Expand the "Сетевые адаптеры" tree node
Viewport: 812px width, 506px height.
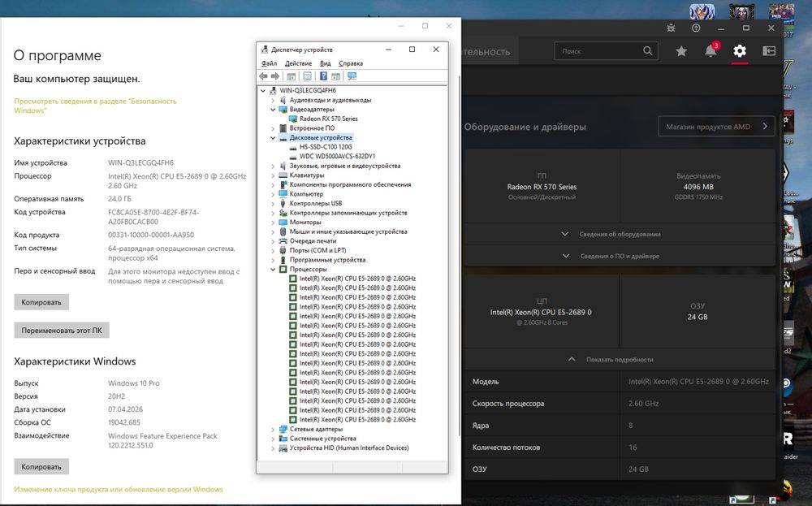(273, 429)
